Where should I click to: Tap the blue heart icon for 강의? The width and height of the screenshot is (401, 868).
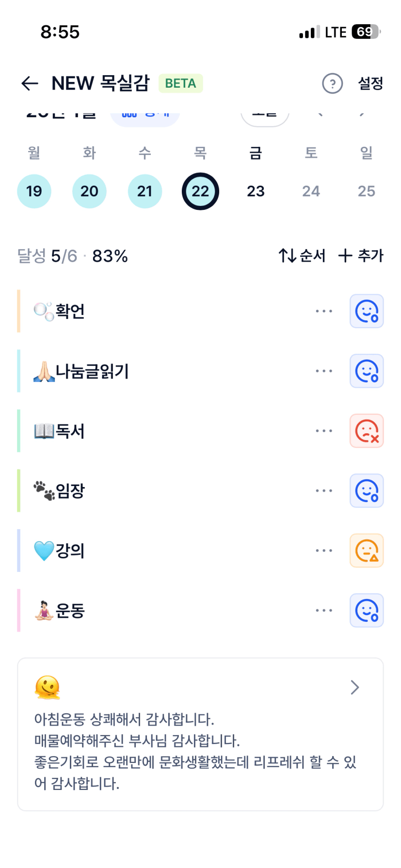tap(44, 551)
